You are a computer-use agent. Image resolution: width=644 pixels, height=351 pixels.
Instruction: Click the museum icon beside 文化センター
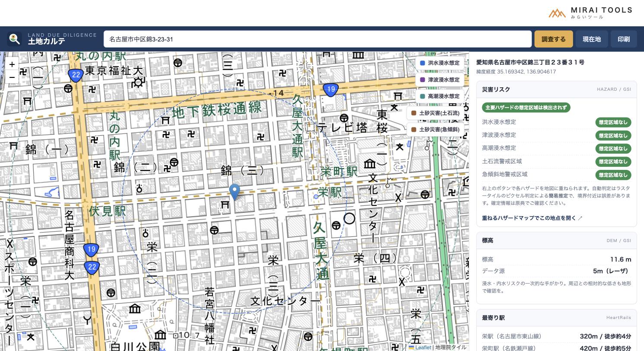[370, 164]
